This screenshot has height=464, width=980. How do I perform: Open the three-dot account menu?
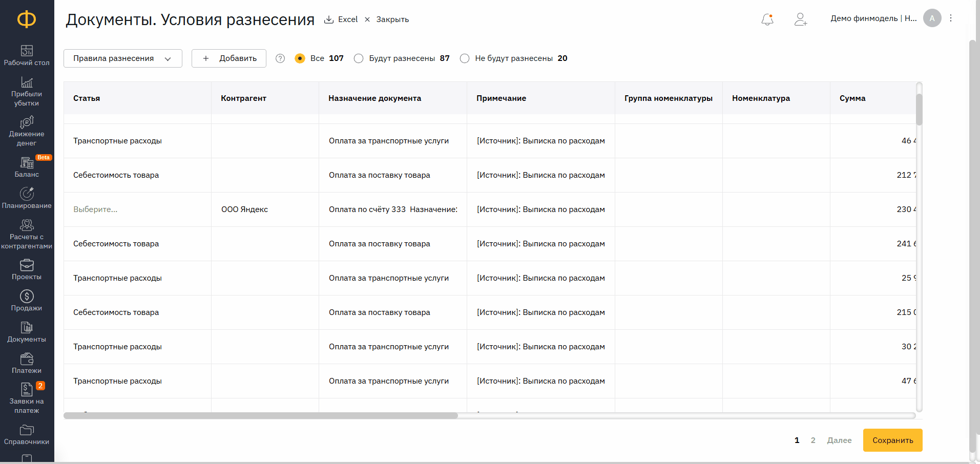(951, 18)
